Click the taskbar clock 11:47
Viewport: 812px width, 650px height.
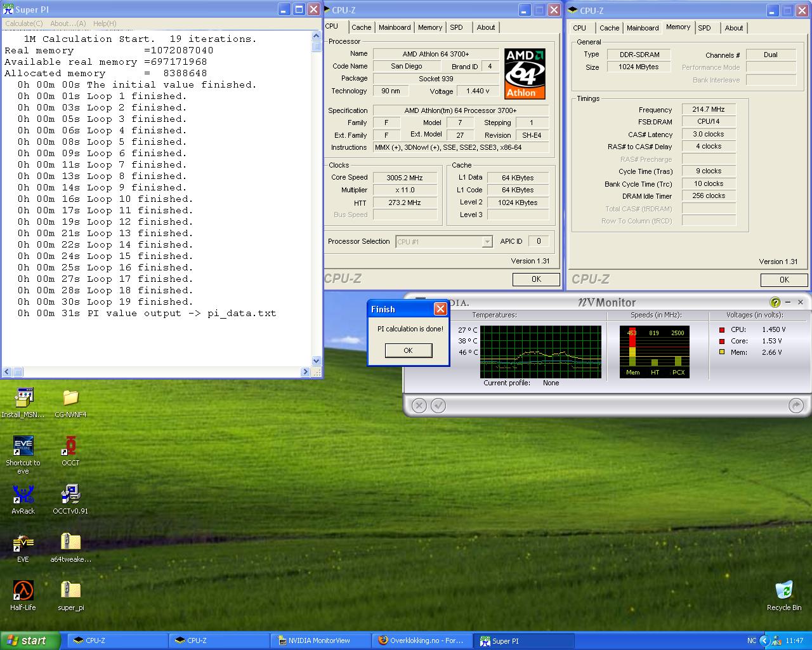[794, 640]
